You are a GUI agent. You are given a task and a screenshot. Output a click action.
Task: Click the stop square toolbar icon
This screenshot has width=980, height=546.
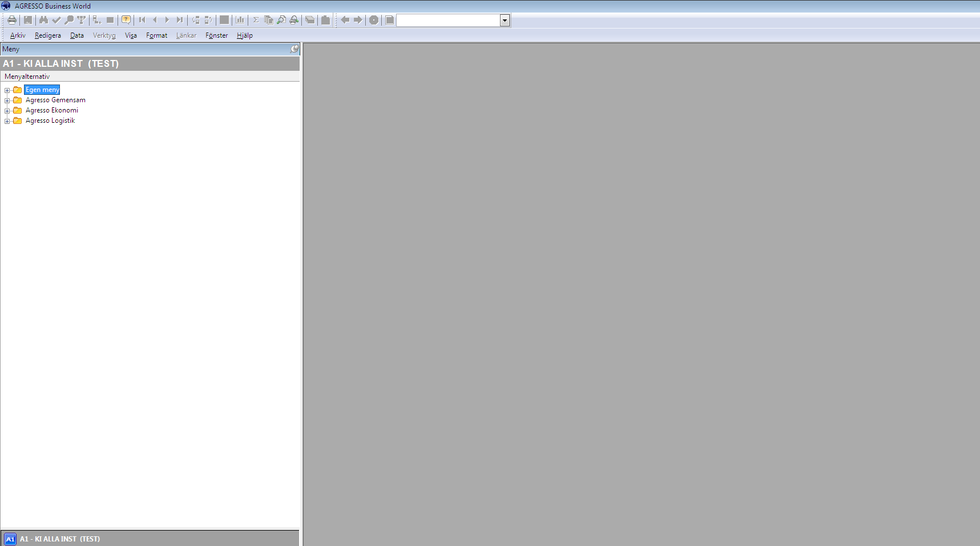click(110, 20)
